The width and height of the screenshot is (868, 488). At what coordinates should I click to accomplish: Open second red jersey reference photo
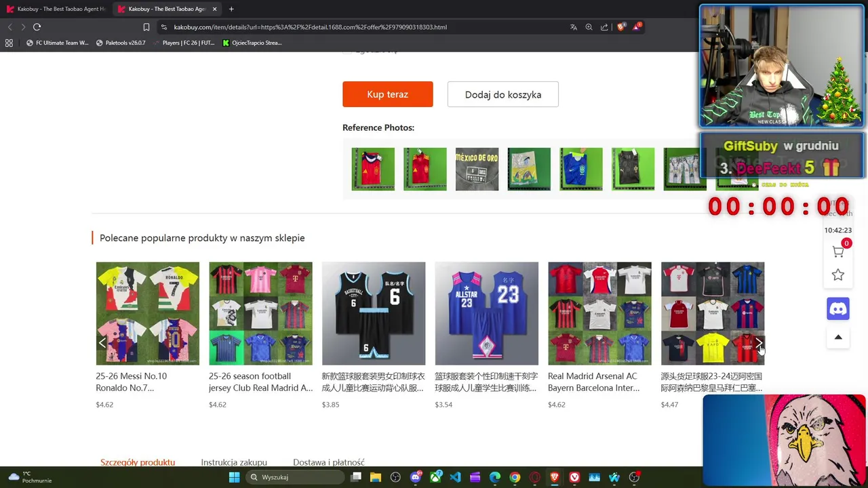click(425, 169)
